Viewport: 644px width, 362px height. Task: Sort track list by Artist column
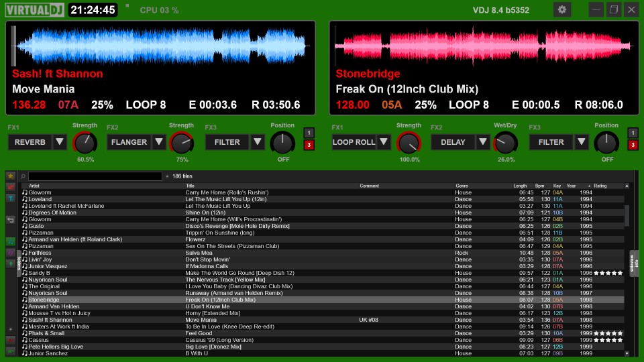tap(35, 186)
